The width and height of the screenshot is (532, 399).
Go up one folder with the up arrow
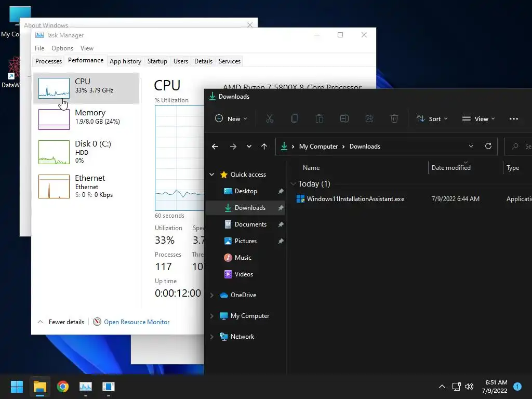[x=264, y=146]
